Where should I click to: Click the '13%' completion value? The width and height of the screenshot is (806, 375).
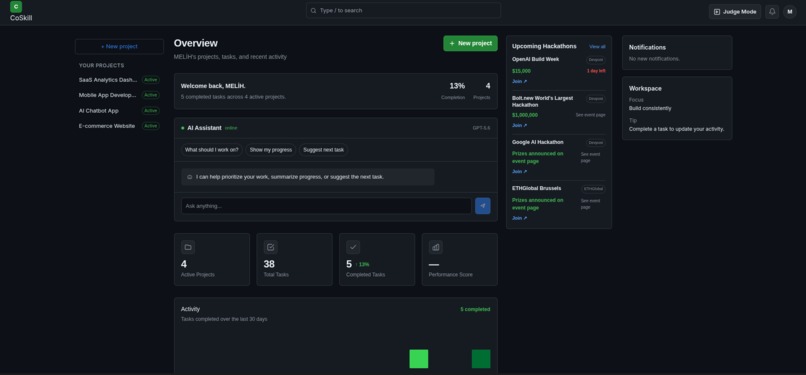click(x=457, y=86)
